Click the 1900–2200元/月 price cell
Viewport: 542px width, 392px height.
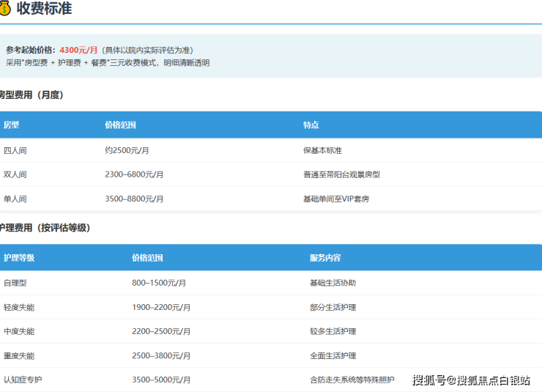pyautogui.click(x=161, y=307)
